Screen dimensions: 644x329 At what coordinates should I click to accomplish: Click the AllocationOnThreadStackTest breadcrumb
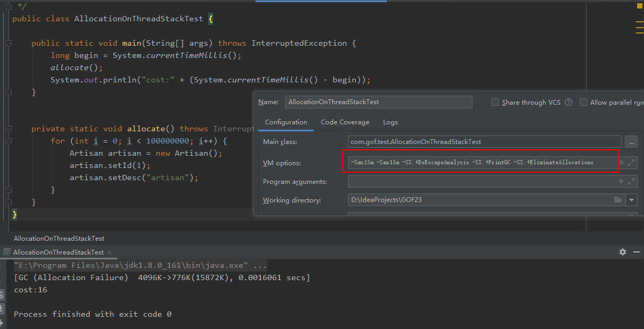click(59, 239)
